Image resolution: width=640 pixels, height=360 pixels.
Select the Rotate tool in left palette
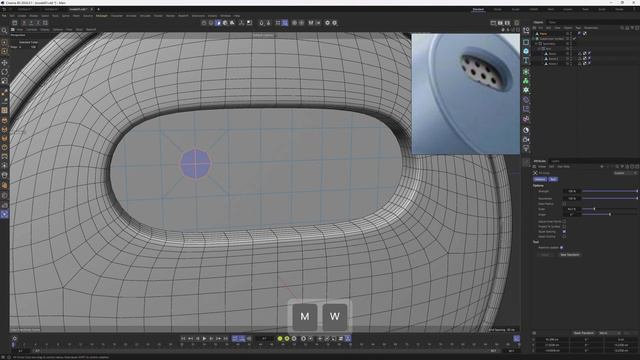[x=4, y=72]
